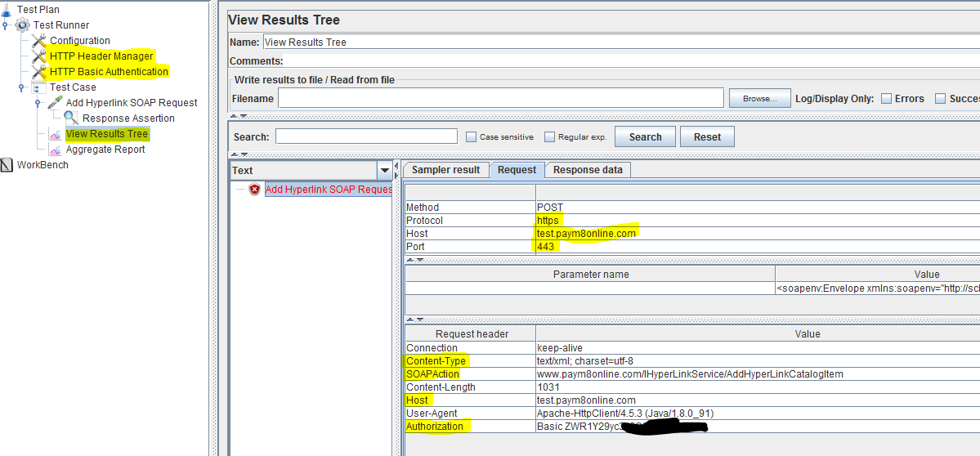
Task: Click the SOAPAction header value
Action: pyautogui.click(x=690, y=374)
